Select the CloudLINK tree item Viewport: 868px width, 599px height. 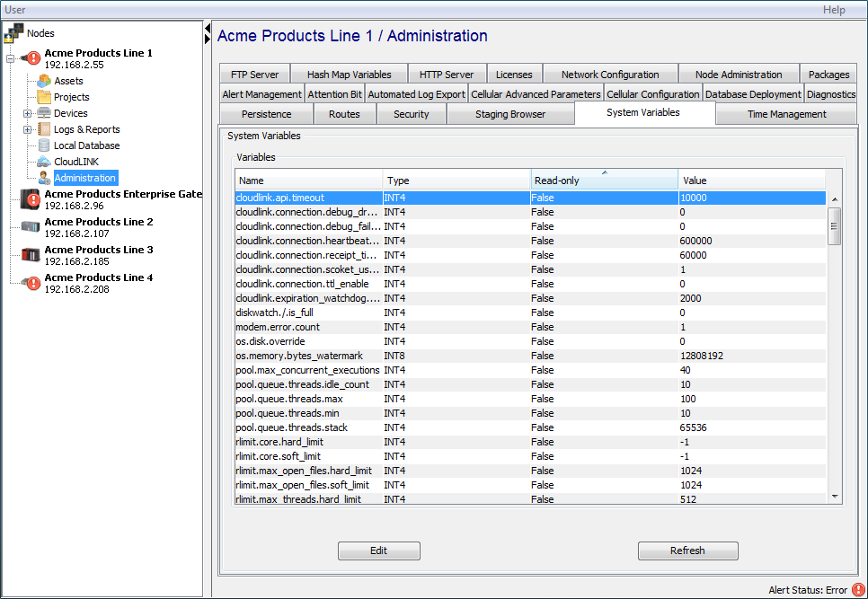pos(76,162)
